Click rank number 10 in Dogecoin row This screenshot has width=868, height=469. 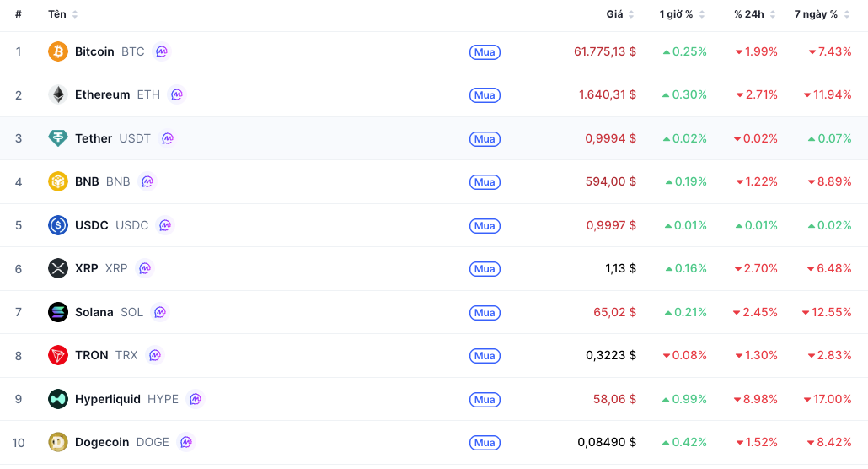(x=19, y=443)
